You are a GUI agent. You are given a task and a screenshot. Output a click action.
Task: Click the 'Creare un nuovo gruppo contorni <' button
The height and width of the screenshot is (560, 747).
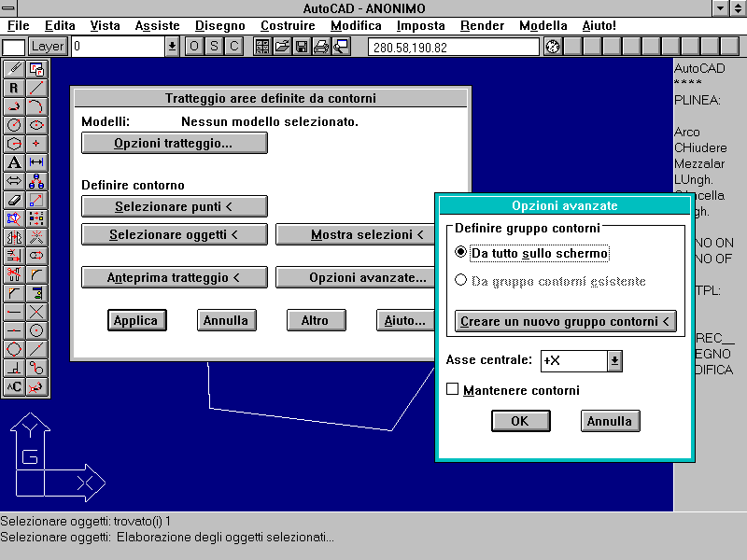[x=566, y=321]
